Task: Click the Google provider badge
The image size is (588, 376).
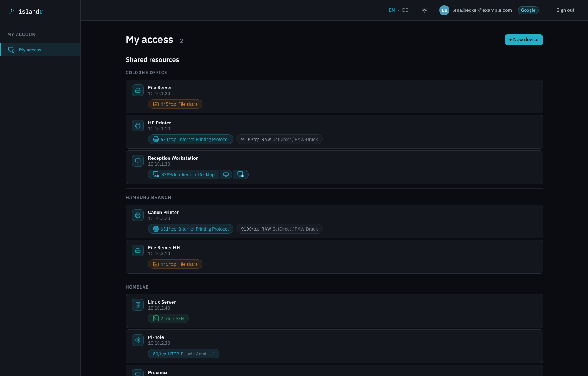Action: click(x=528, y=10)
